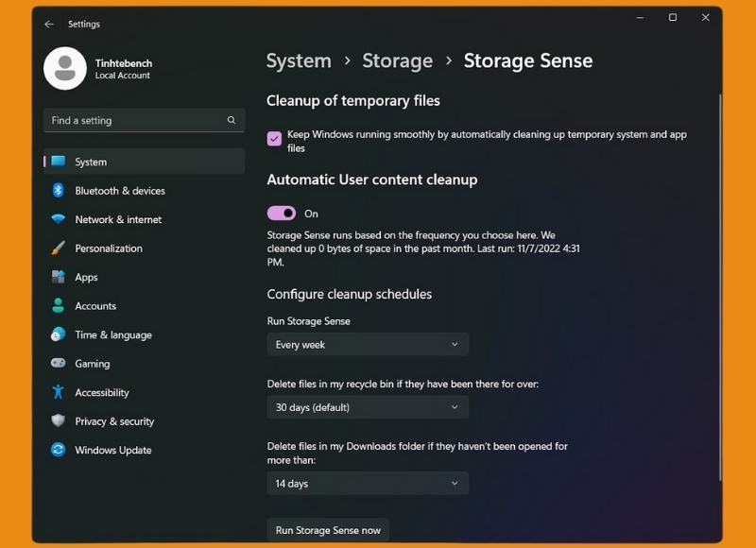
Task: Click the Time & language globe icon
Action: coord(58,334)
